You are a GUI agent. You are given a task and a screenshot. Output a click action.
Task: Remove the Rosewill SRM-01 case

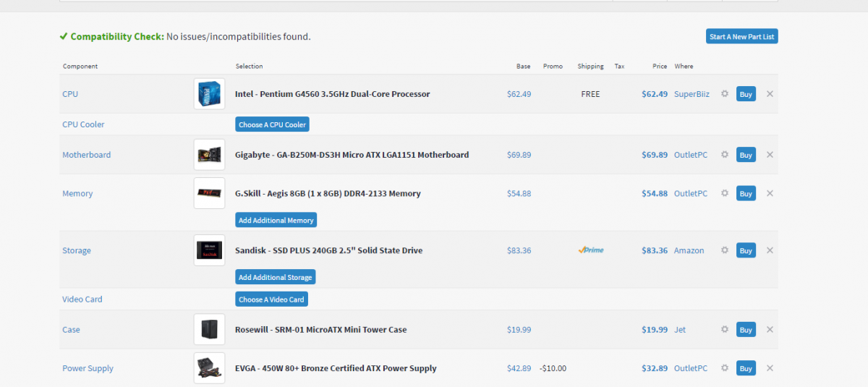coord(770,329)
